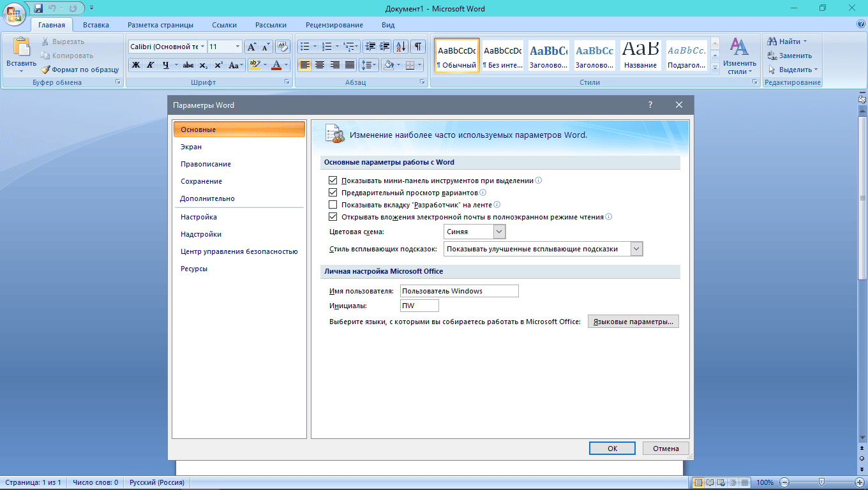
Task: Select Центр управления безопасностью category
Action: 239,251
